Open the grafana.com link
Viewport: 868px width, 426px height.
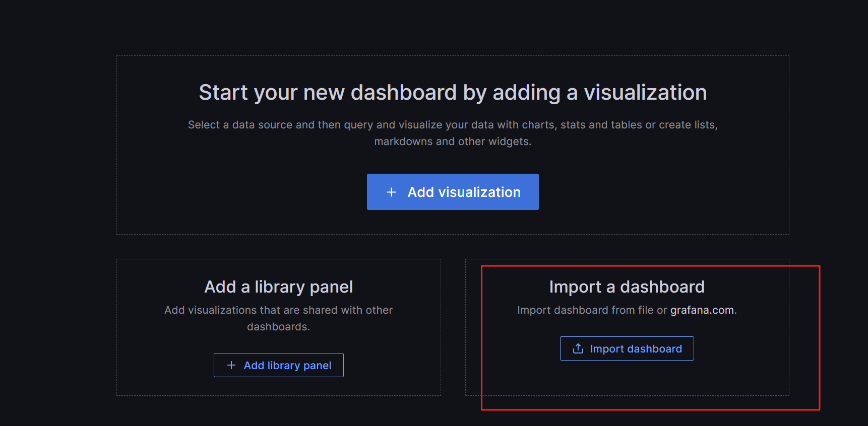click(x=702, y=310)
